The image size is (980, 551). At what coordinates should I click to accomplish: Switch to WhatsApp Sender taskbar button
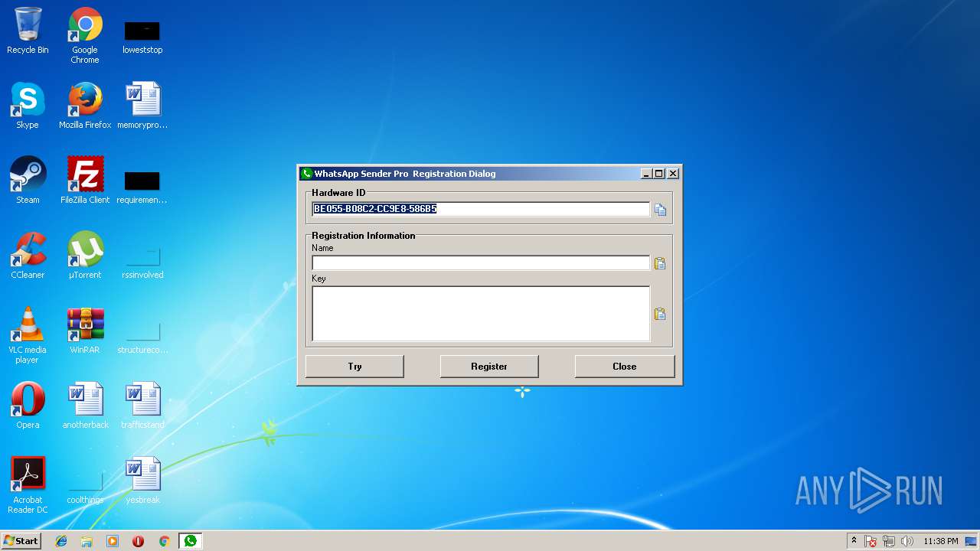pyautogui.click(x=190, y=541)
